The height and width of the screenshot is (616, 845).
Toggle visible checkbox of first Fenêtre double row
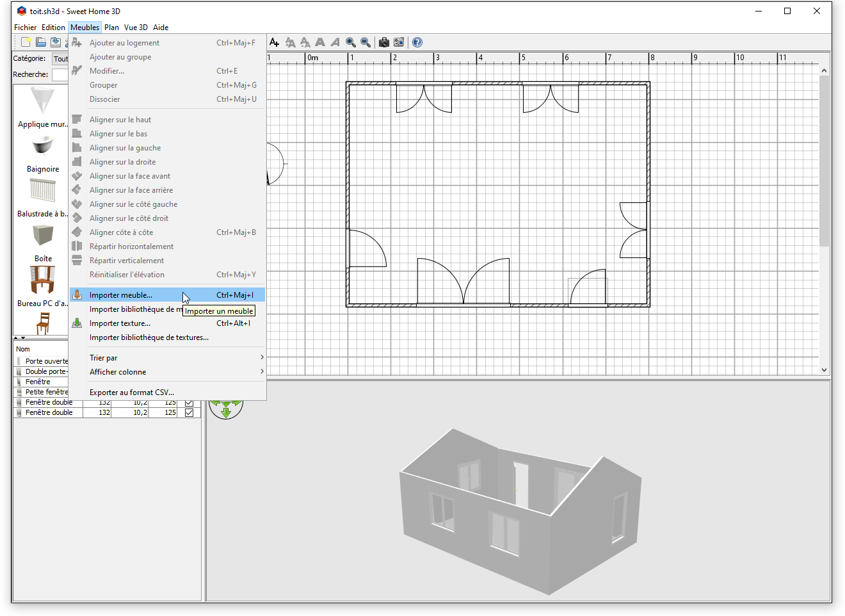(x=189, y=403)
